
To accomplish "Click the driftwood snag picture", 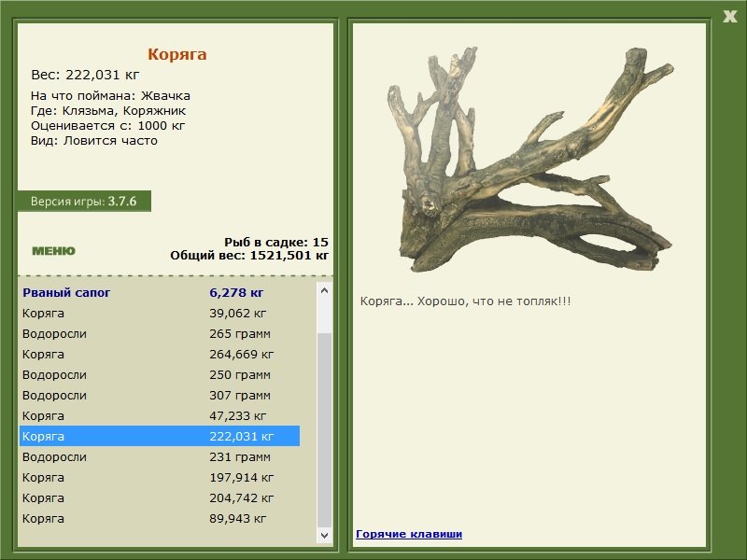I will click(529, 160).
